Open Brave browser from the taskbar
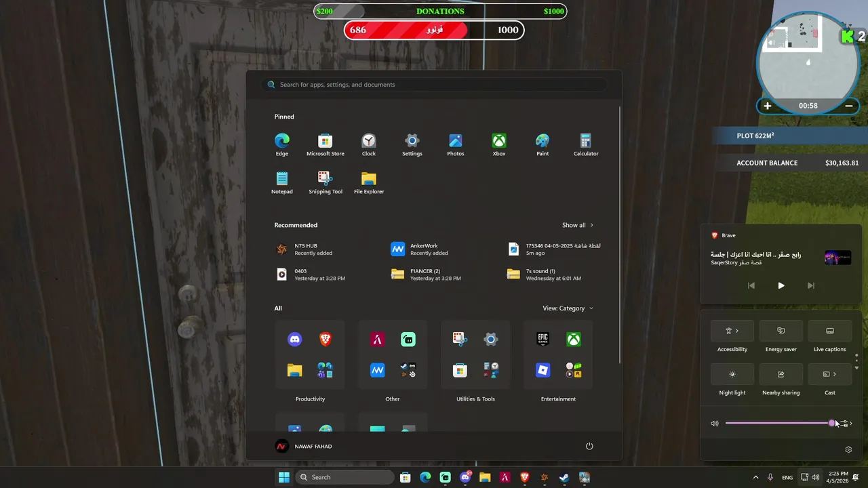Image resolution: width=868 pixels, height=488 pixels. 525,477
